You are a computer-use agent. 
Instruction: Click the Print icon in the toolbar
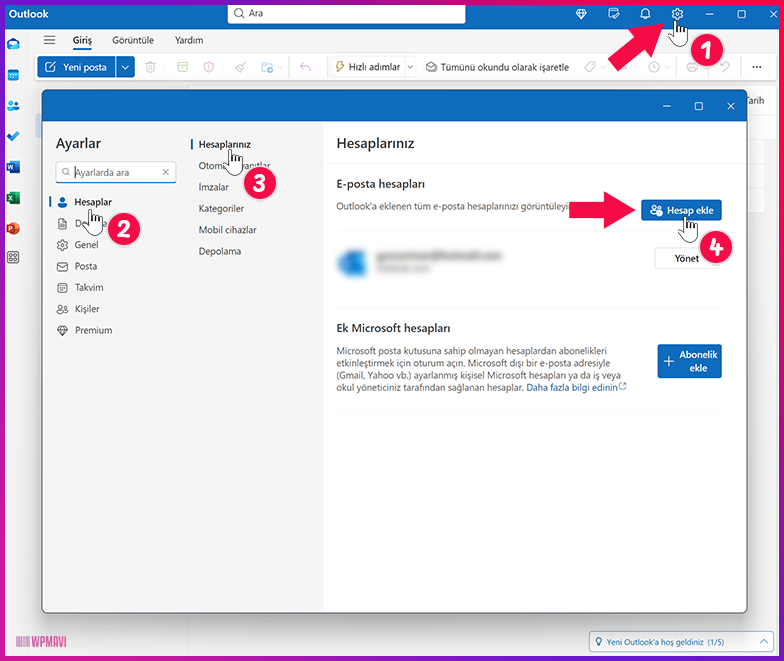(692, 67)
